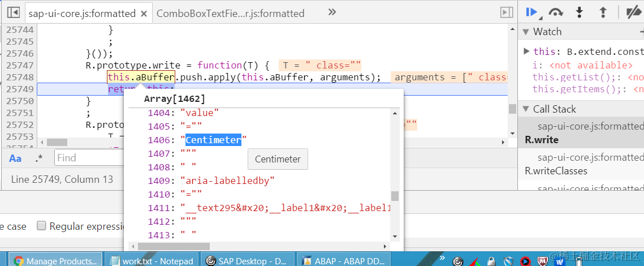Click the padlock tray icon

[491, 261]
